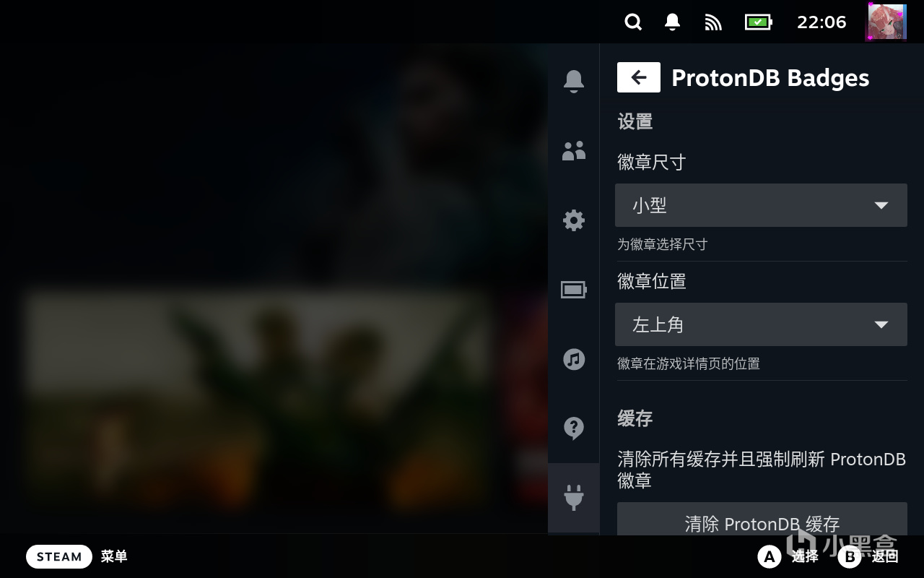This screenshot has width=924, height=578.
Task: Select the Decky plugin plug tab
Action: tap(574, 498)
